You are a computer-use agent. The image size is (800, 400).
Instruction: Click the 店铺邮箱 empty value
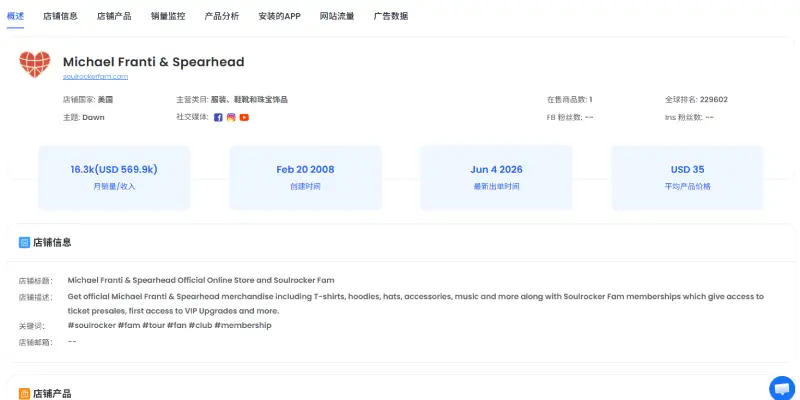coord(72,341)
